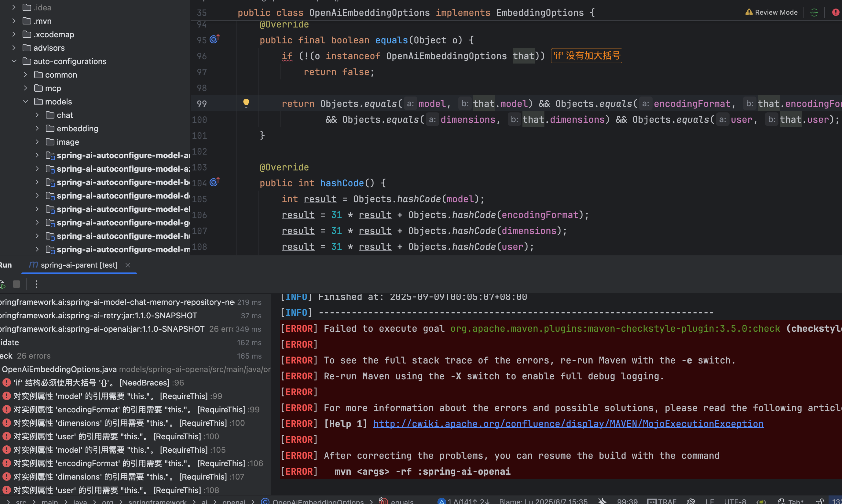Click the pin-like icon left of 99:39 in status bar

[602, 501]
